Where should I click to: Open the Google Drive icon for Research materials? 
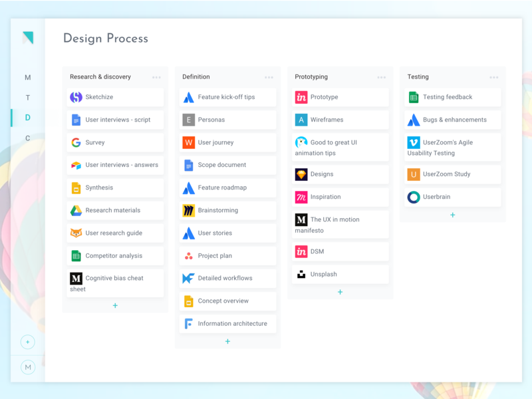point(76,210)
